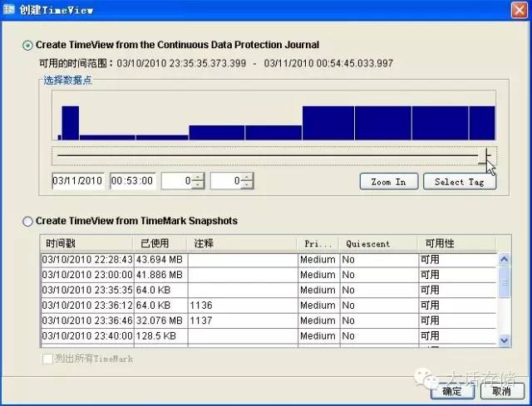Viewport: 532px width, 406px height.
Task: Toggle the 列出所有TimeMark checkbox
Action: [48, 359]
